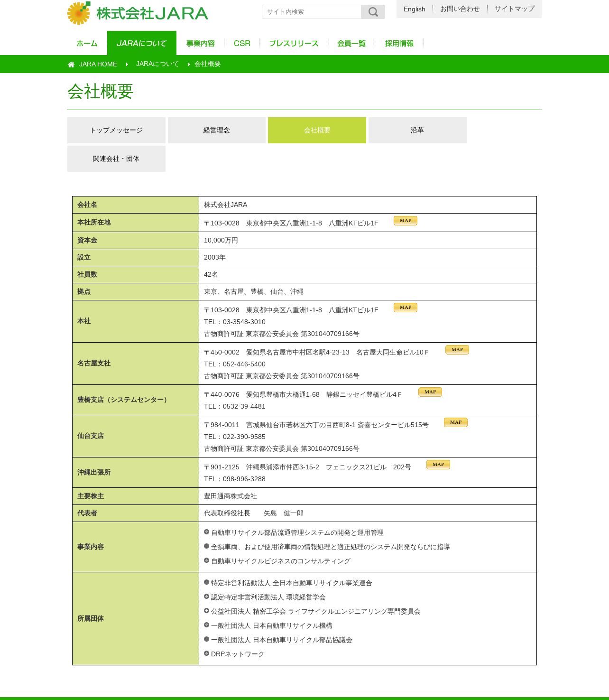Open 事業内容 in main navigation

201,43
